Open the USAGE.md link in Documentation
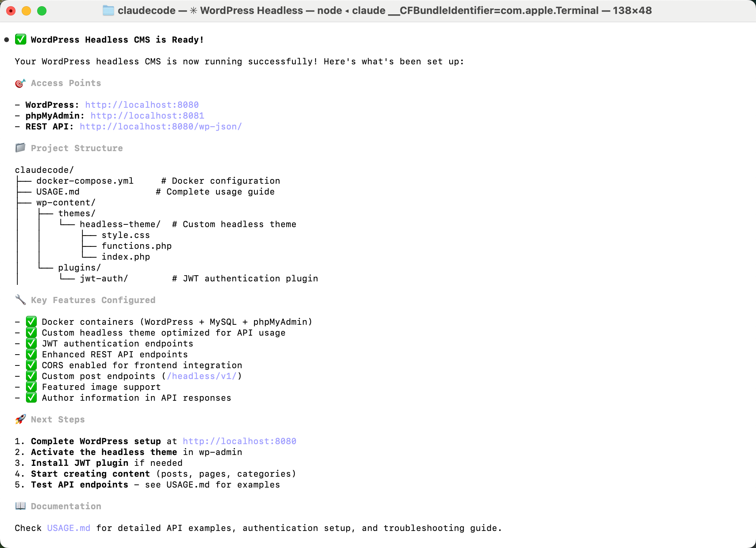The image size is (756, 548). 69,528
